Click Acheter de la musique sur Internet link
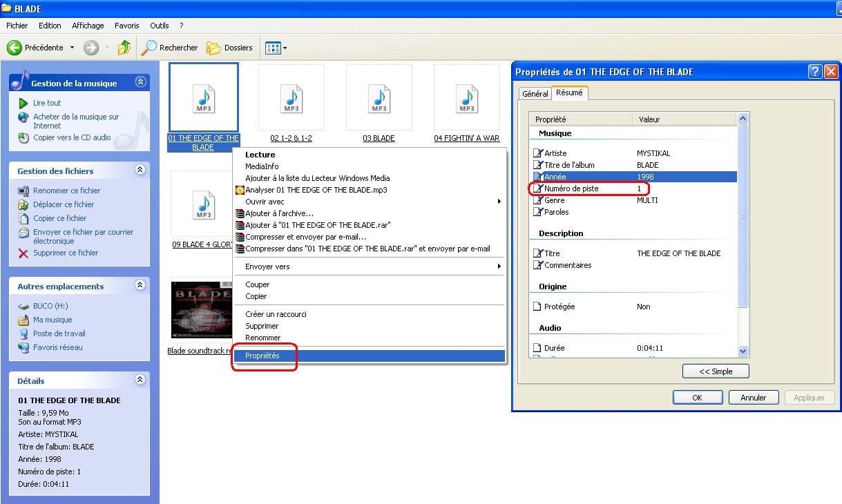Viewport: 842px width, 504px height. (76, 122)
